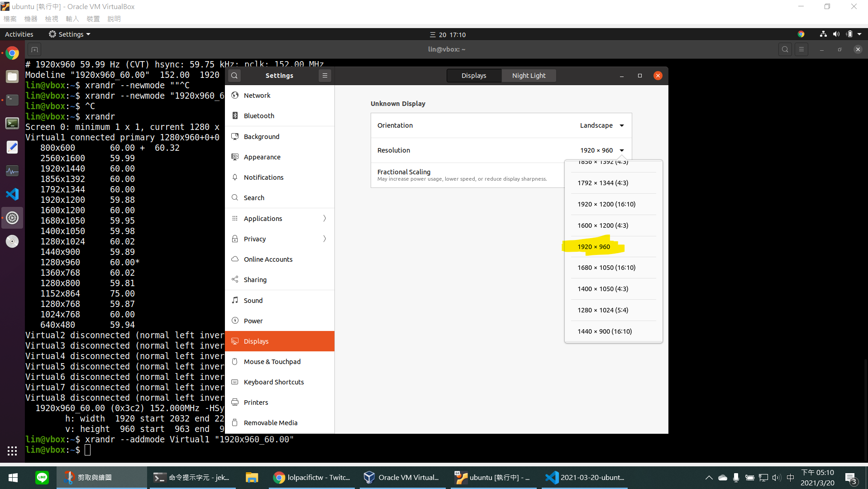Open File Explorer on the Windows taskbar
The width and height of the screenshot is (868, 489).
pyautogui.click(x=252, y=477)
